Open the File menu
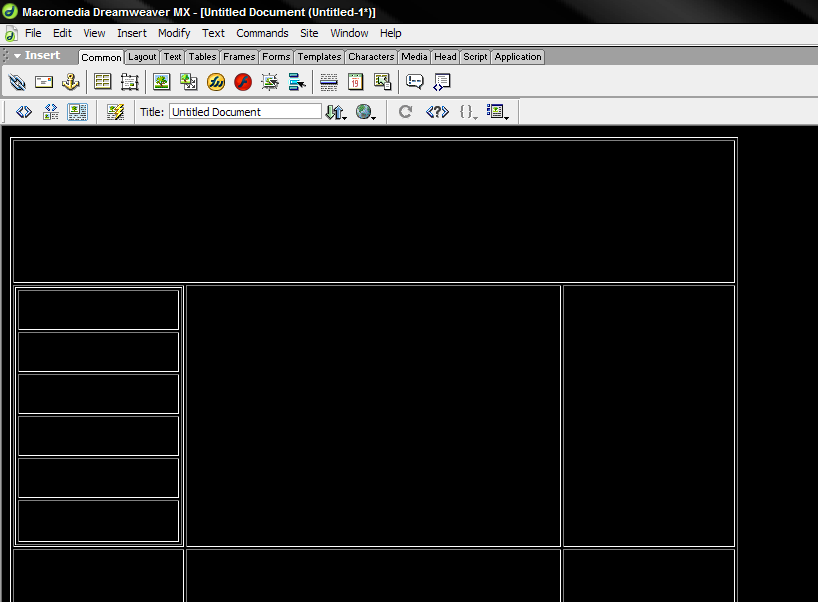Viewport: 818px width, 602px height. pos(33,33)
